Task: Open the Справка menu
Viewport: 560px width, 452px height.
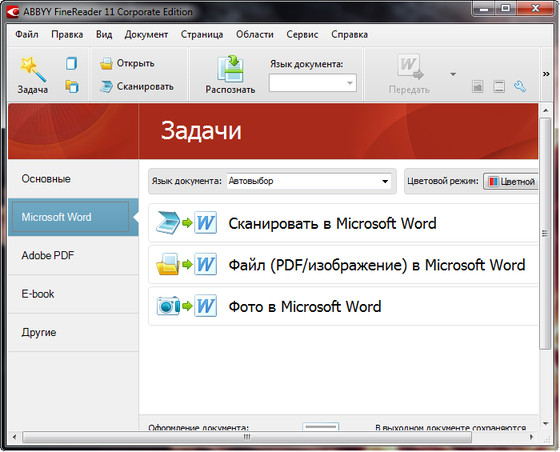Action: [x=349, y=35]
